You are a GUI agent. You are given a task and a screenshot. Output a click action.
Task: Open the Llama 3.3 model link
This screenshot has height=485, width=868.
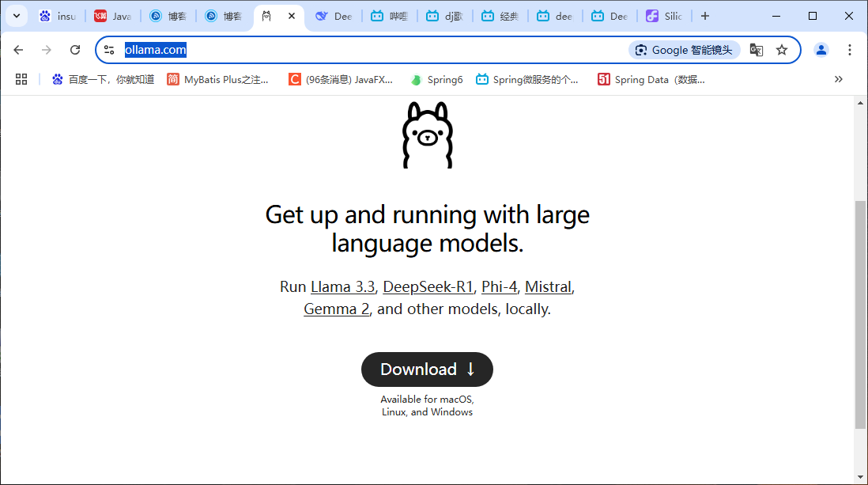tap(342, 286)
